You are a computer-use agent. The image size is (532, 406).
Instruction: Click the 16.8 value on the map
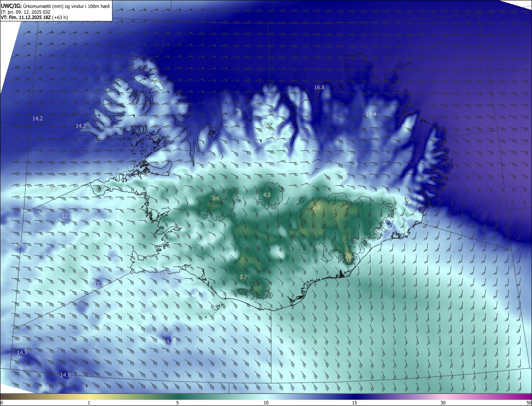(x=319, y=87)
